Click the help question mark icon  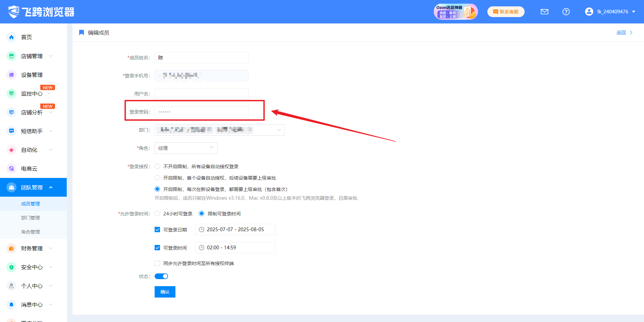[566, 12]
